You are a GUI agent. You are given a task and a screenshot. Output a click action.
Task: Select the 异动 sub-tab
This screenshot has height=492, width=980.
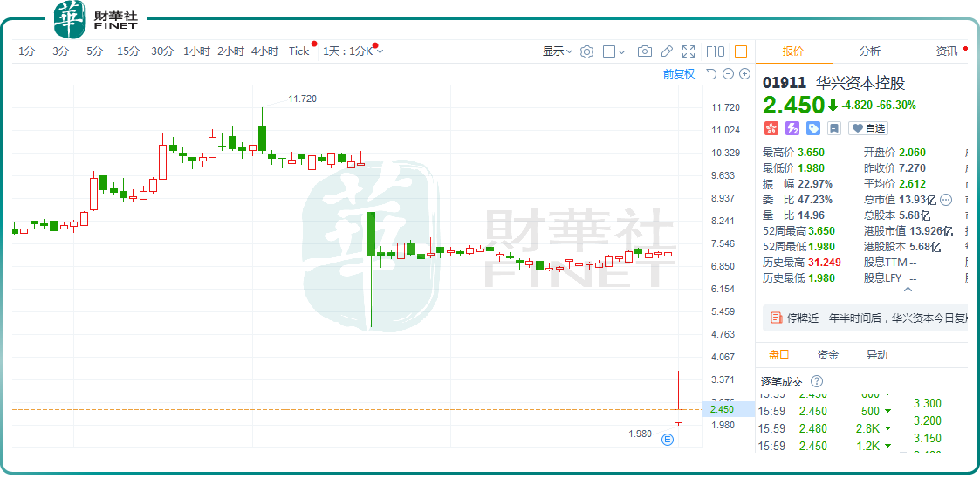click(x=877, y=354)
